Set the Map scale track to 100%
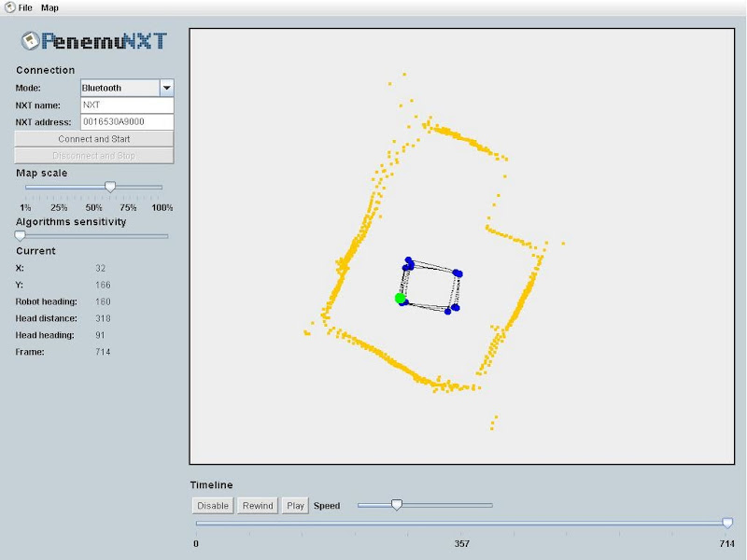The image size is (747, 560). click(162, 187)
